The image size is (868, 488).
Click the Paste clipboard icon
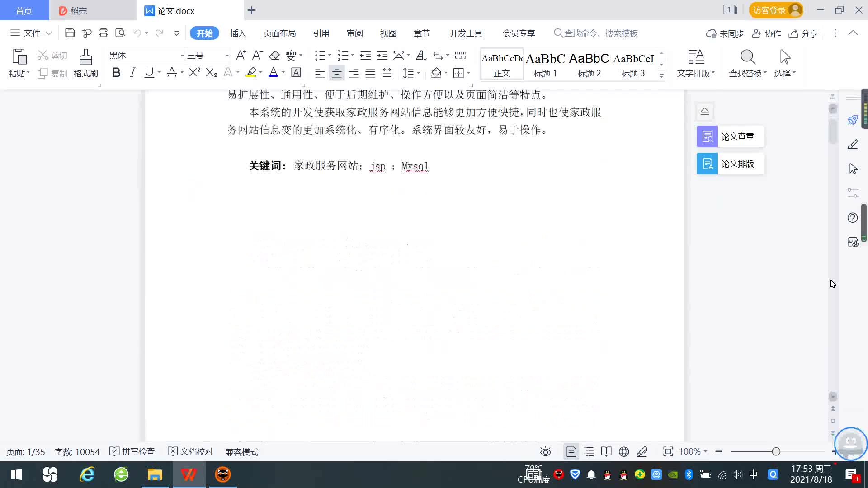coord(19,57)
